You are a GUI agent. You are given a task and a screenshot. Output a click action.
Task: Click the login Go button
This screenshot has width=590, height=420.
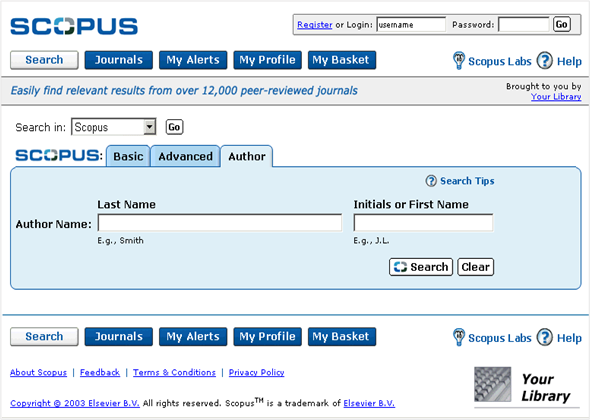coord(561,24)
